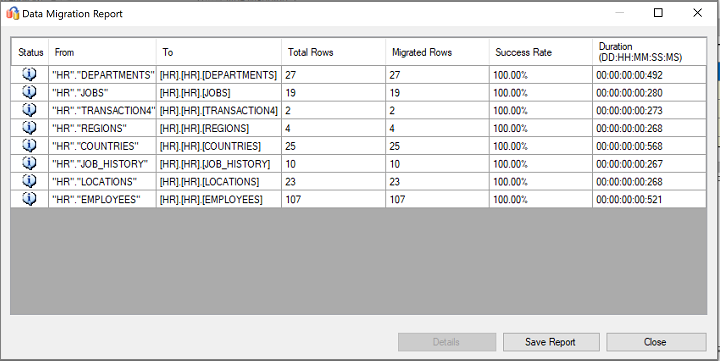Select the "HR"."EMPLOYEES" source cell
The height and width of the screenshot is (361, 720).
coord(102,199)
